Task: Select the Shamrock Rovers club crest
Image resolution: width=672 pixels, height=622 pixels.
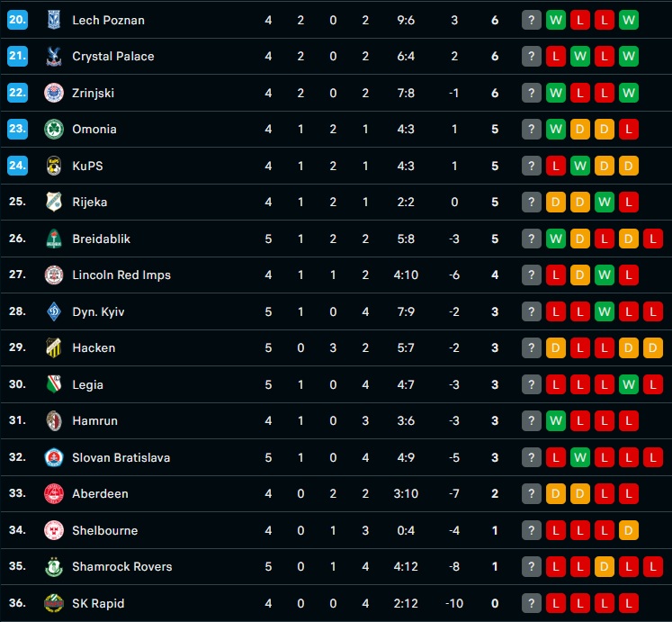Action: coord(54,566)
